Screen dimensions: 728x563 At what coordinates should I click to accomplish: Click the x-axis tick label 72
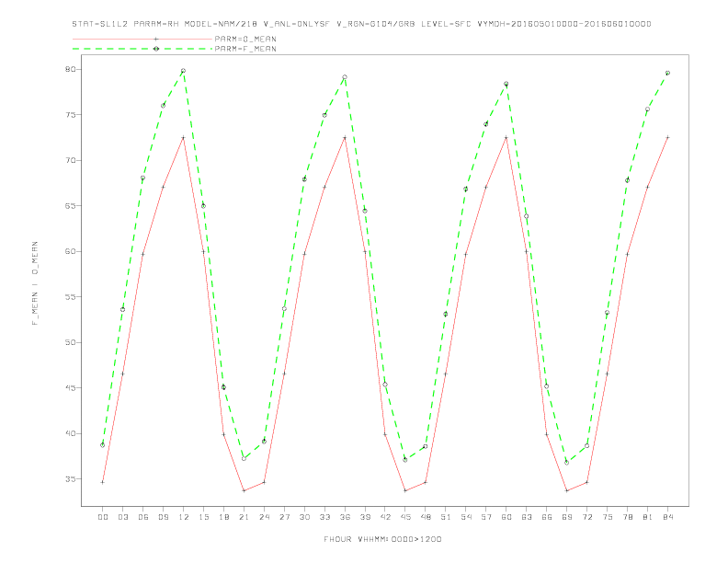[587, 517]
